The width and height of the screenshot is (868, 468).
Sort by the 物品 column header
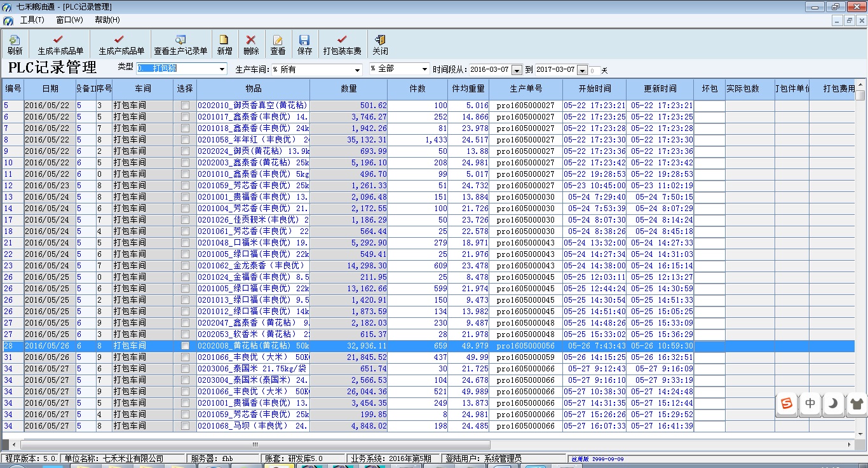pyautogui.click(x=254, y=89)
